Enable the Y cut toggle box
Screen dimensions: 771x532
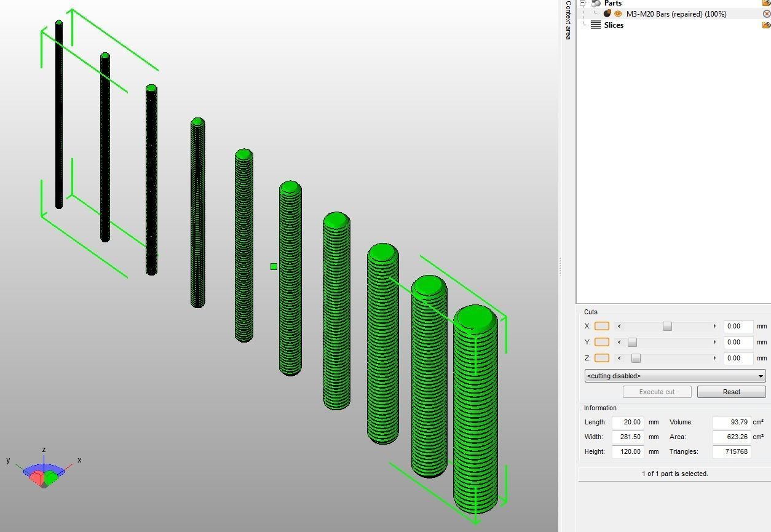601,342
